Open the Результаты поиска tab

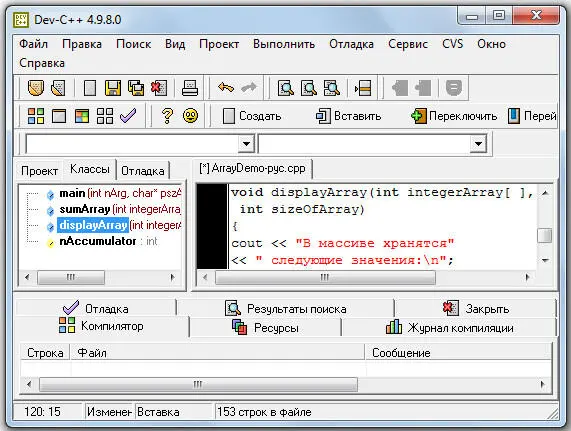[286, 309]
